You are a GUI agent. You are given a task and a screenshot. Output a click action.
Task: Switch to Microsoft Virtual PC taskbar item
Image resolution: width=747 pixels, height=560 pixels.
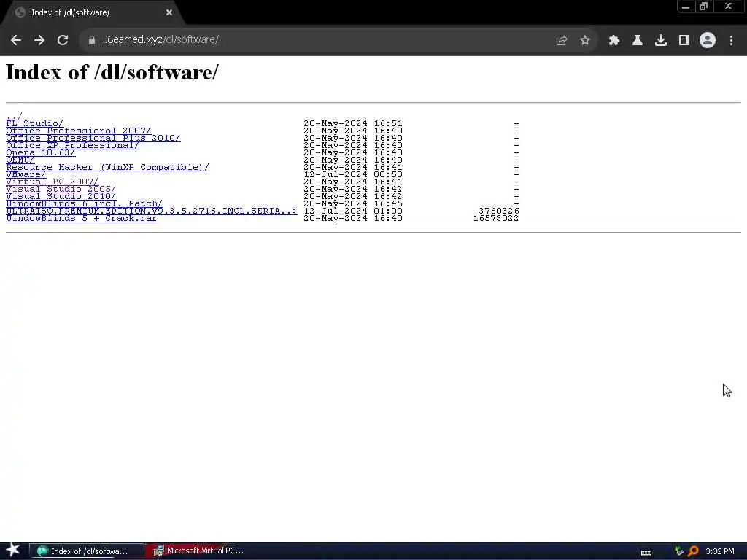(198, 551)
